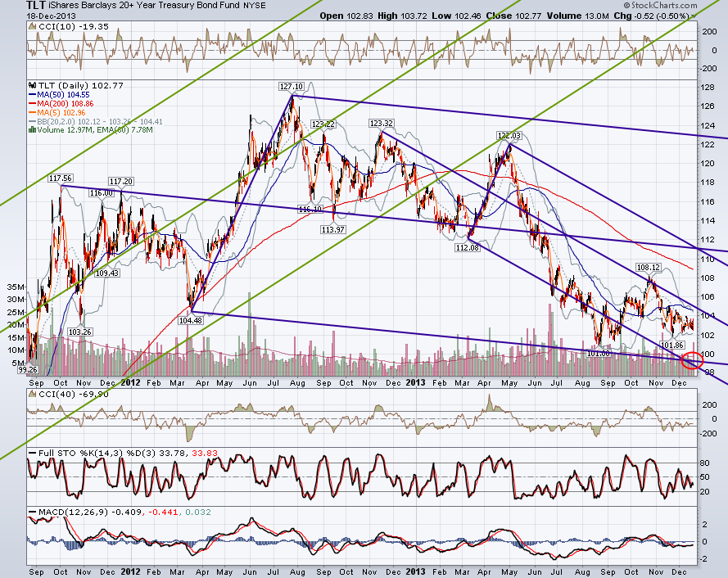Viewport: 728px width, 578px height.
Task: Click the 'Close 102.77' value in the header
Action: click(513, 16)
